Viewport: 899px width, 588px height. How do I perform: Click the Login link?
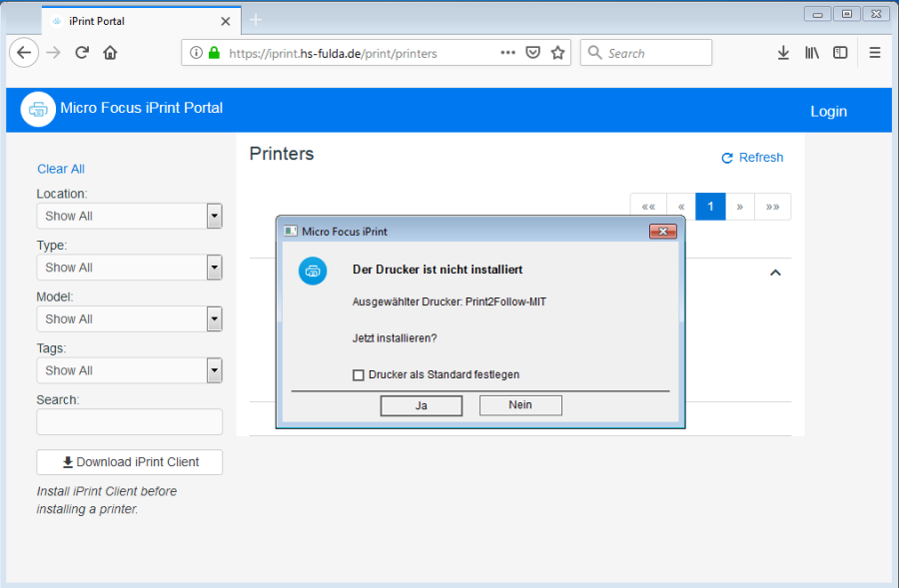828,111
